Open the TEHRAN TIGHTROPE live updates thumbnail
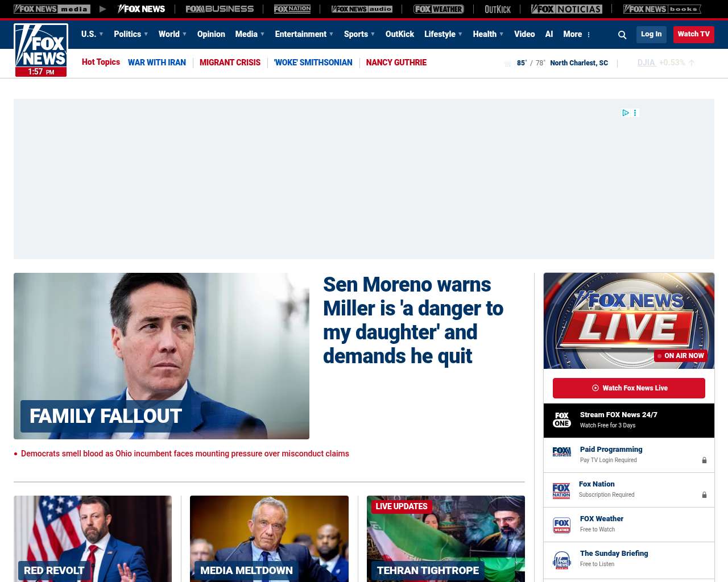728x582 pixels. 446,539
